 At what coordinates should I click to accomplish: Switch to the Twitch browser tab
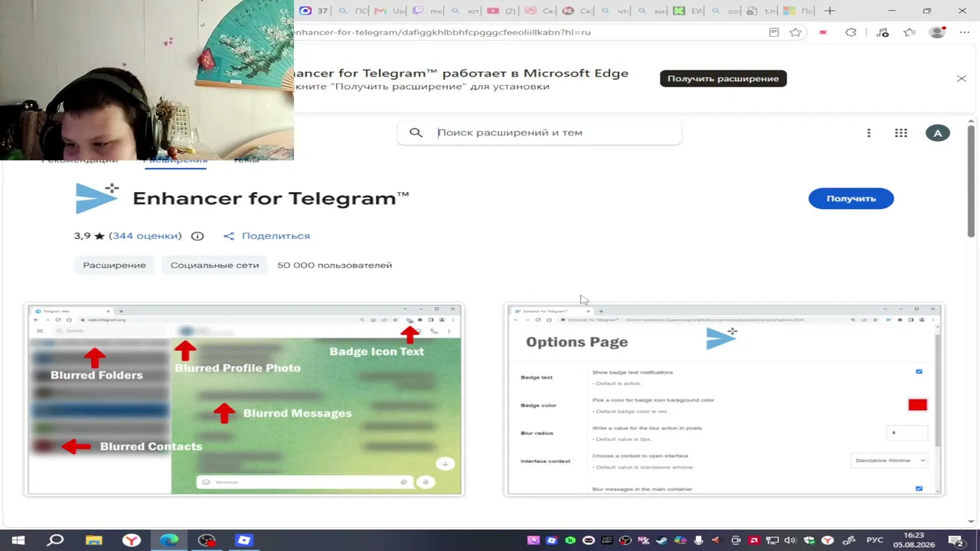426,11
